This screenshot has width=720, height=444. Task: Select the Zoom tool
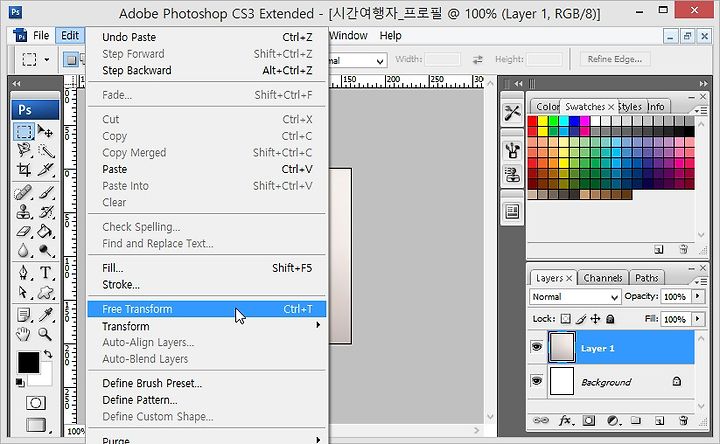45,334
